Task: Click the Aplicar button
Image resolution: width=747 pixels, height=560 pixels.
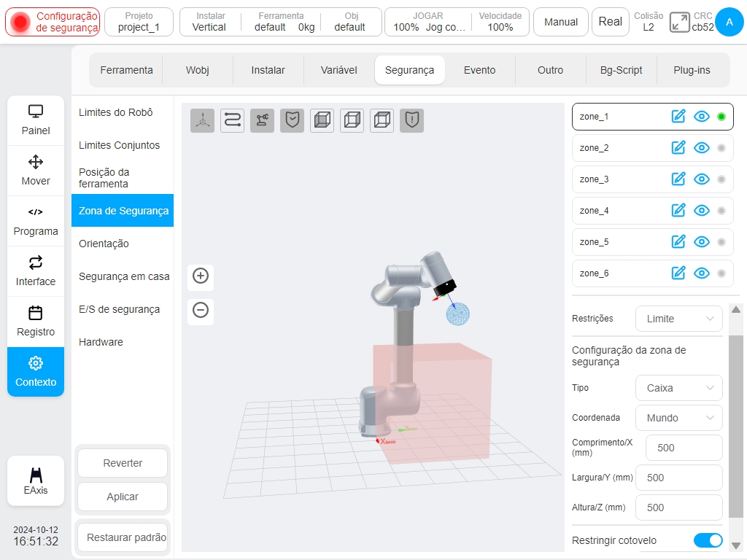Action: (123, 497)
